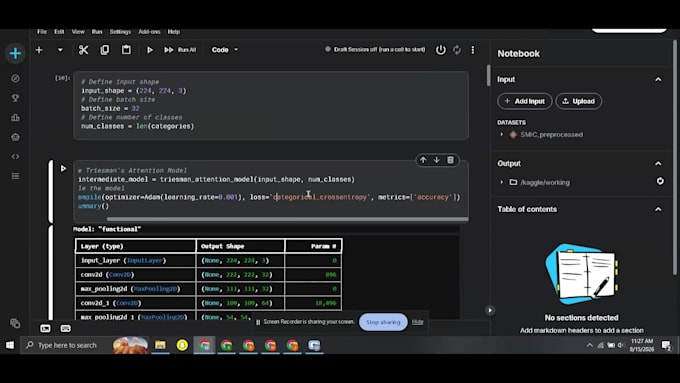Screen dimensions: 680x383
Task: Open the Run menu
Action: 97,32
